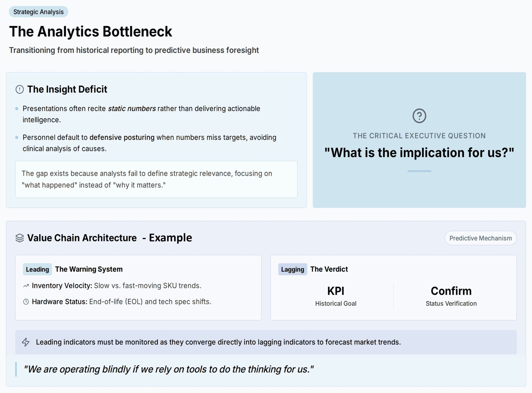
Task: Click the lightning bolt icon in the indicators banner
Action: [x=26, y=342]
